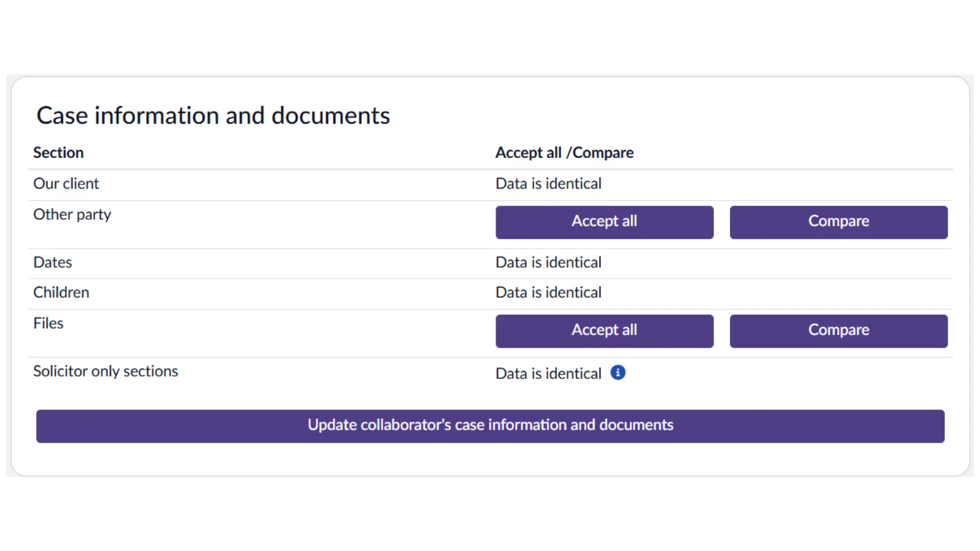Image resolution: width=980 pixels, height=551 pixels.
Task: Click Data is identical in Children row
Action: tap(548, 293)
